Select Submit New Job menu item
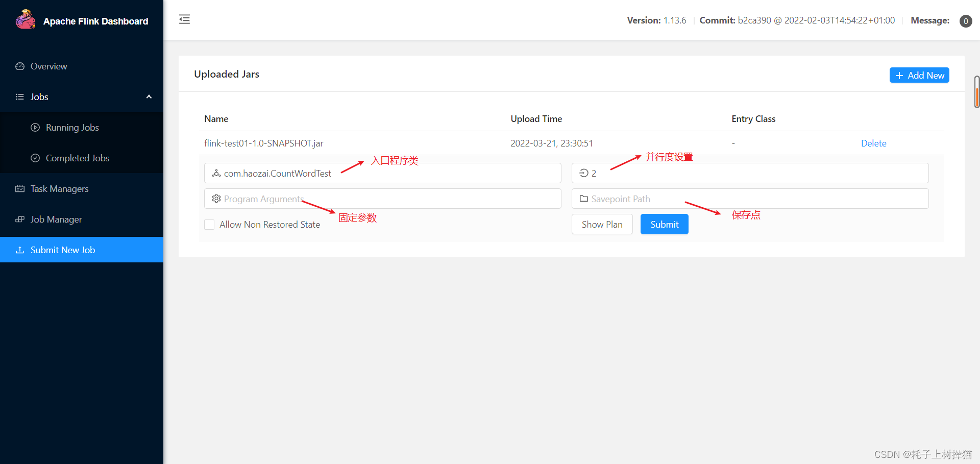 coord(82,250)
